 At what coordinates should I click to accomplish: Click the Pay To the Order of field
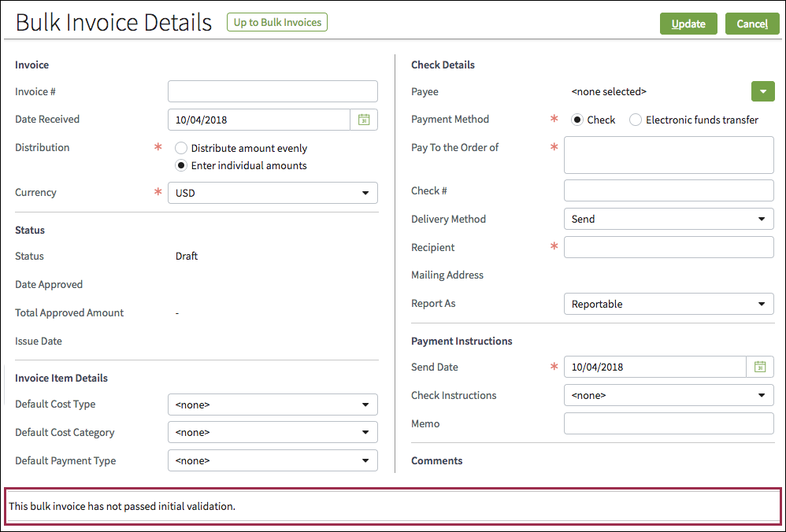[669, 155]
